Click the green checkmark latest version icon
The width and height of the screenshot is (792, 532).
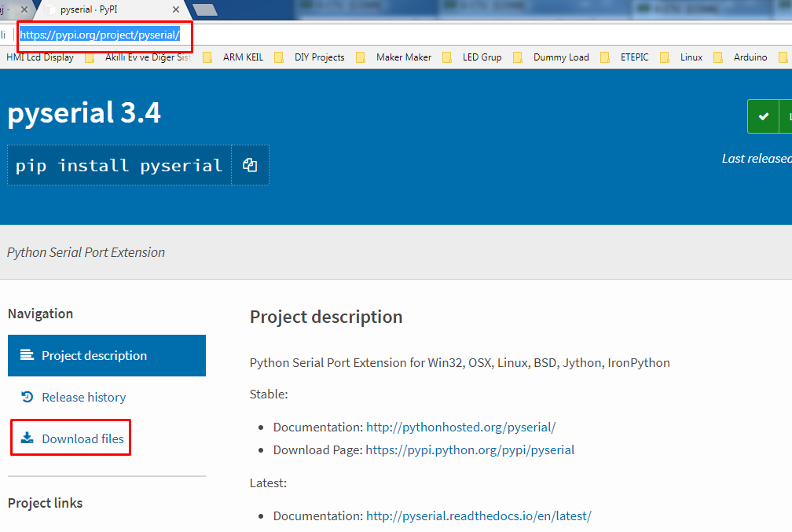763,116
